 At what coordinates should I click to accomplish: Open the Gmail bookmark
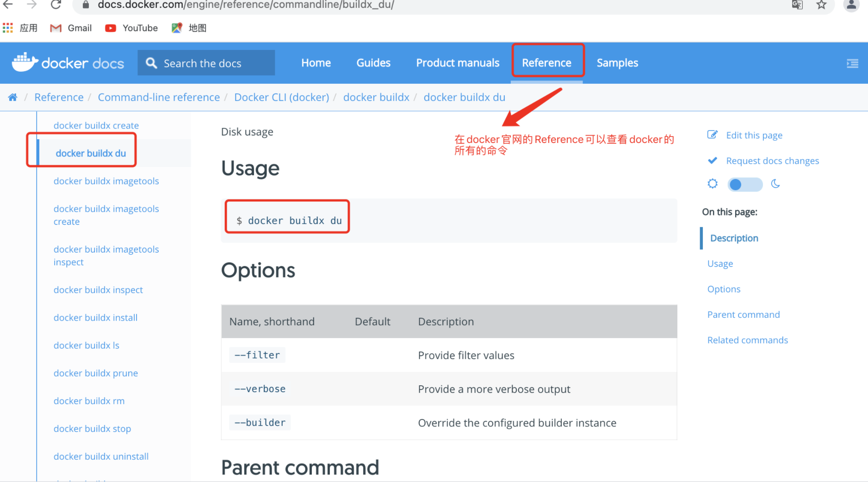pos(71,28)
